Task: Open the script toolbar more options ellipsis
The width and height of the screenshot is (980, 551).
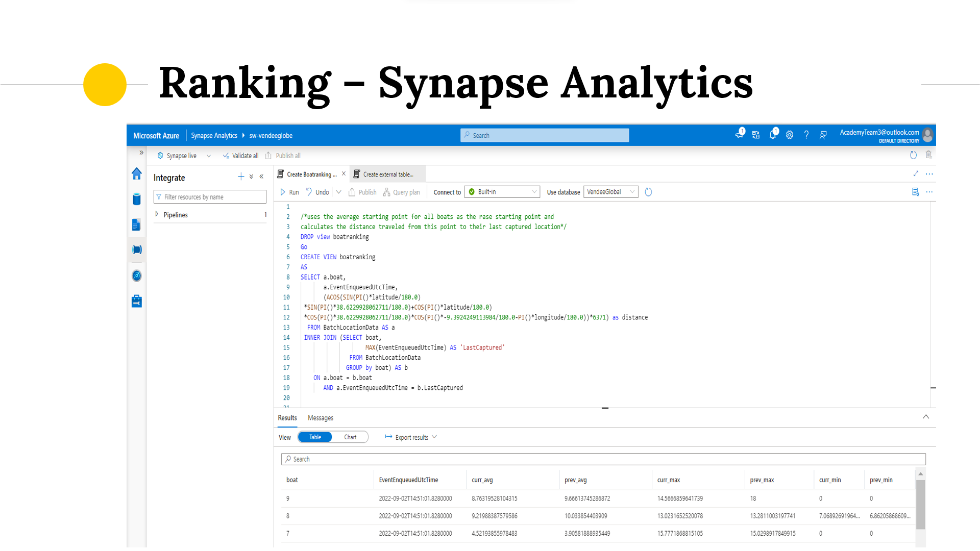Action: click(929, 192)
